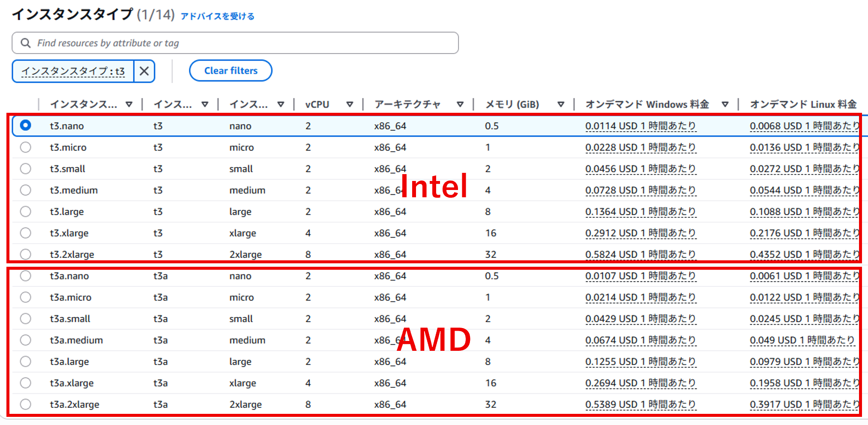The height and width of the screenshot is (425, 868).
Task: Open t3a.small Windows price 0.0429 USD
Action: [x=641, y=319]
